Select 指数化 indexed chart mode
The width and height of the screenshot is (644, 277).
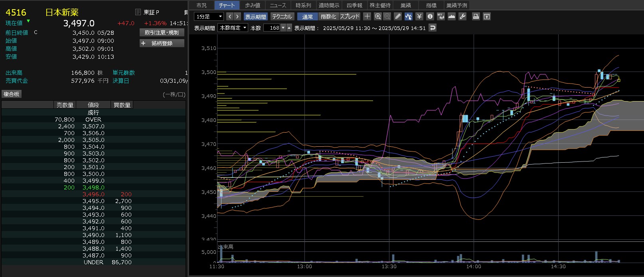[328, 16]
